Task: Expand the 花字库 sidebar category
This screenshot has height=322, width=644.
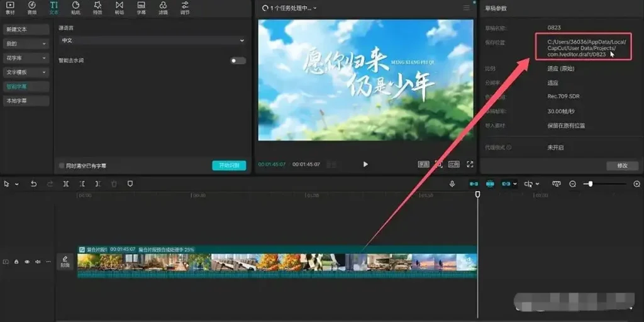Action: [x=26, y=58]
